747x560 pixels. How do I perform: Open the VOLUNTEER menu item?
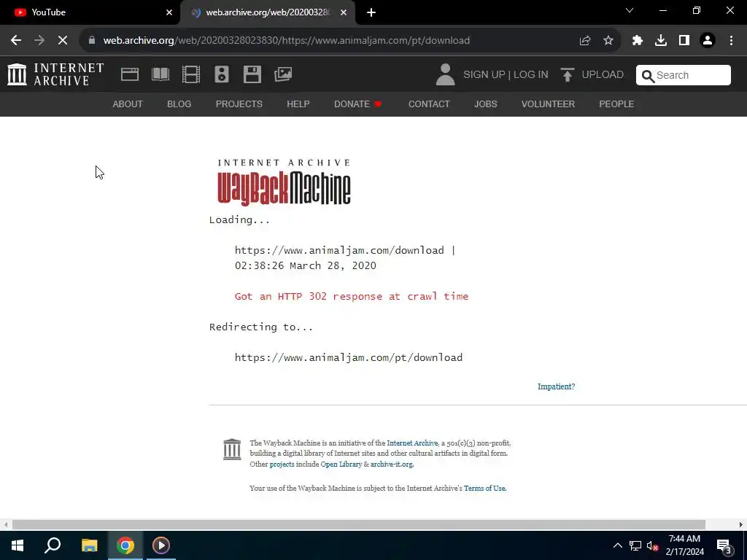(549, 104)
